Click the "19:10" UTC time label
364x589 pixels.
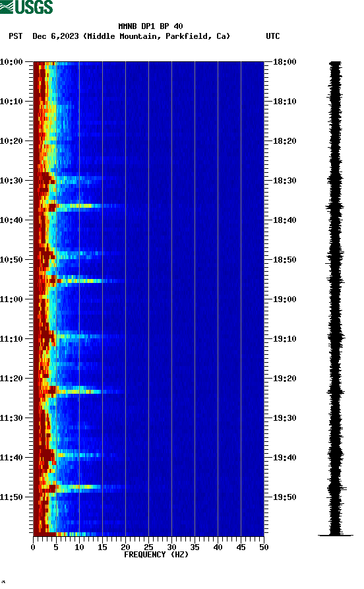[285, 339]
